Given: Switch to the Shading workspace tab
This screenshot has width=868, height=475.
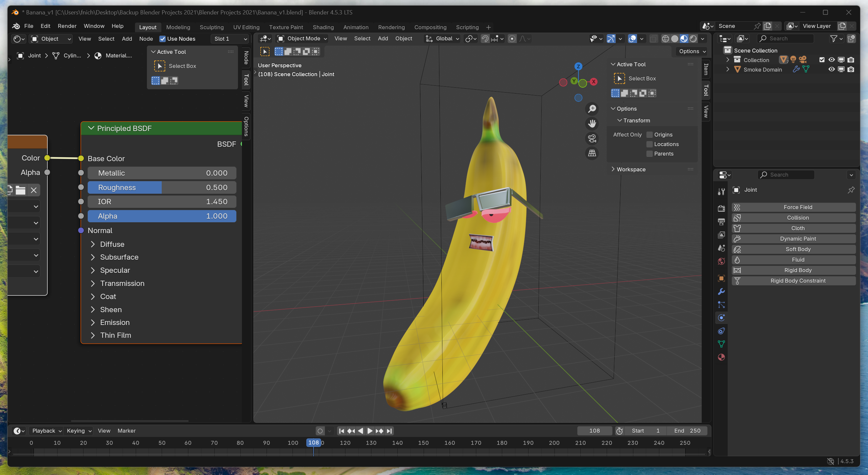Looking at the screenshot, I should pos(323,27).
